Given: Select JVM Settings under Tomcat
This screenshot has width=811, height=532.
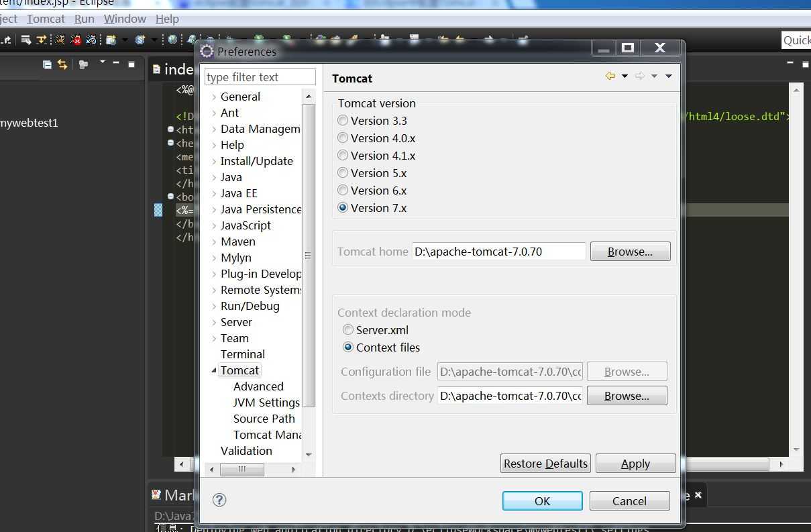Looking at the screenshot, I should [266, 403].
